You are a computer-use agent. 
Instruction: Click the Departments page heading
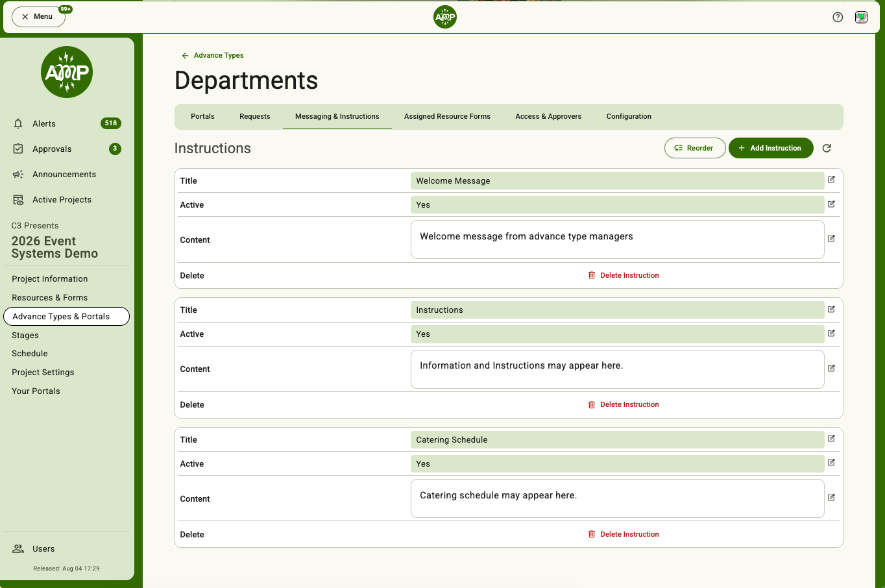pyautogui.click(x=247, y=80)
